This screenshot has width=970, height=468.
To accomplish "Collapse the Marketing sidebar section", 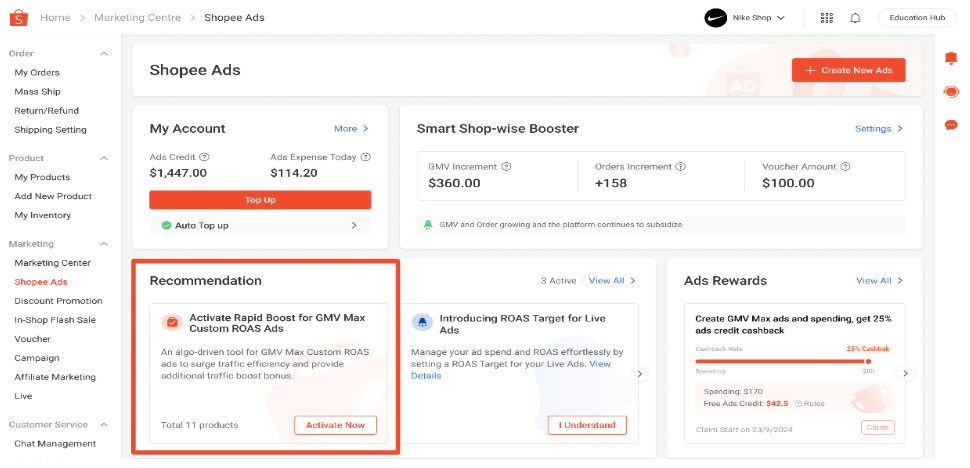I will coord(104,244).
